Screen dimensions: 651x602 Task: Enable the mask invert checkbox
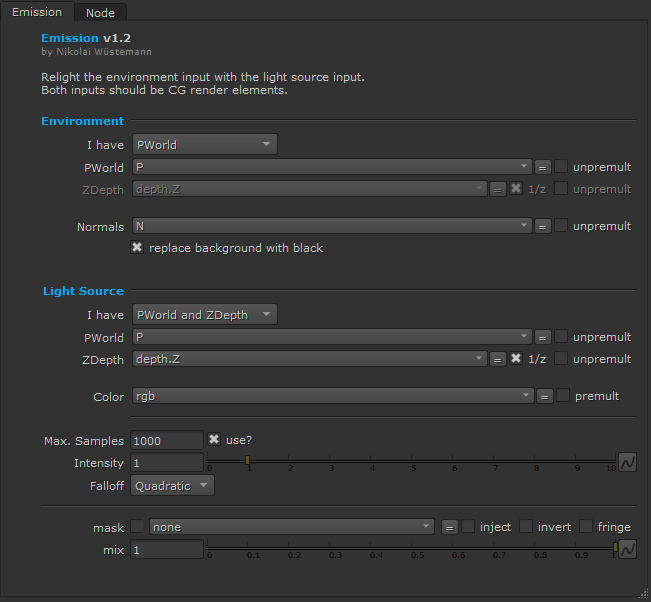pyautogui.click(x=526, y=527)
